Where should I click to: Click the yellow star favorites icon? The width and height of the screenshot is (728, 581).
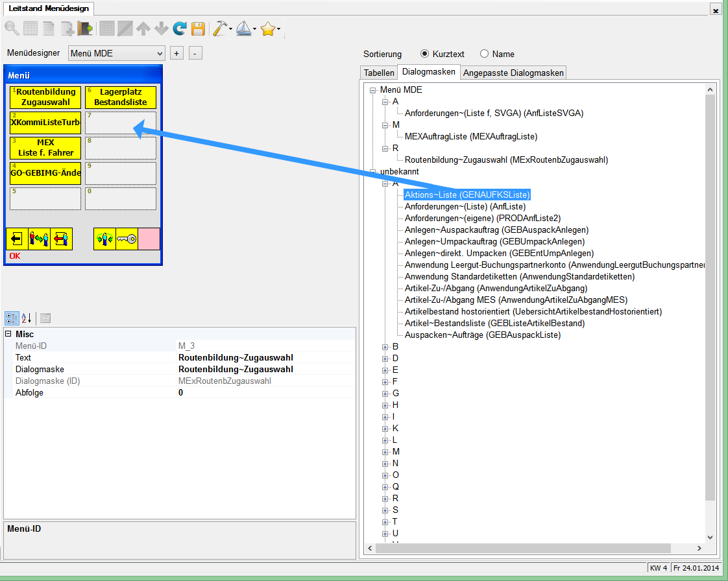[x=268, y=29]
